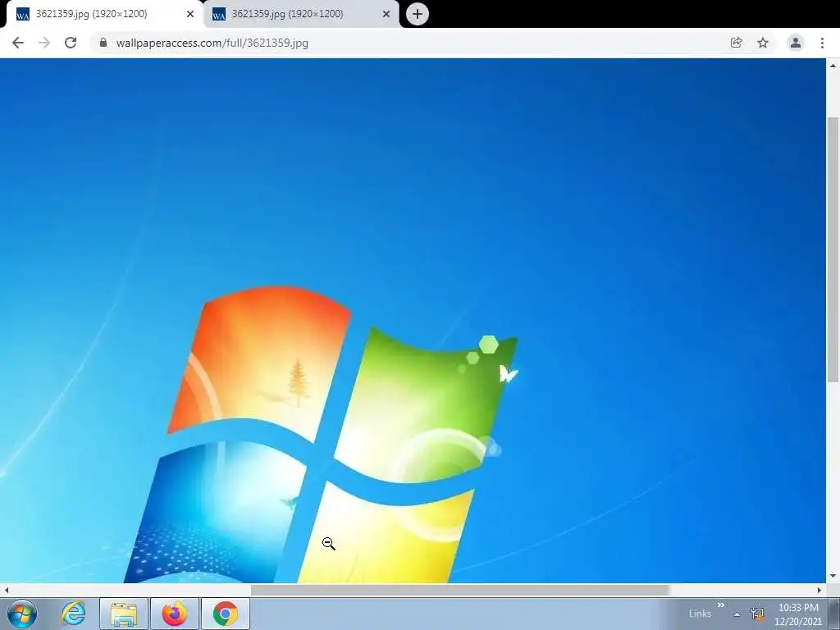This screenshot has width=840, height=630.
Task: Click the horizontal scrollbar left arrow
Action: [7, 590]
